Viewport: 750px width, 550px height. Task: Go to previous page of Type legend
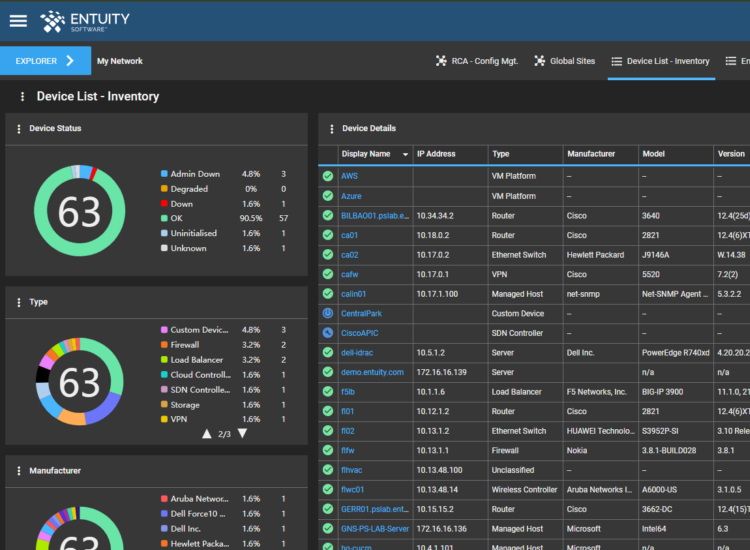207,434
